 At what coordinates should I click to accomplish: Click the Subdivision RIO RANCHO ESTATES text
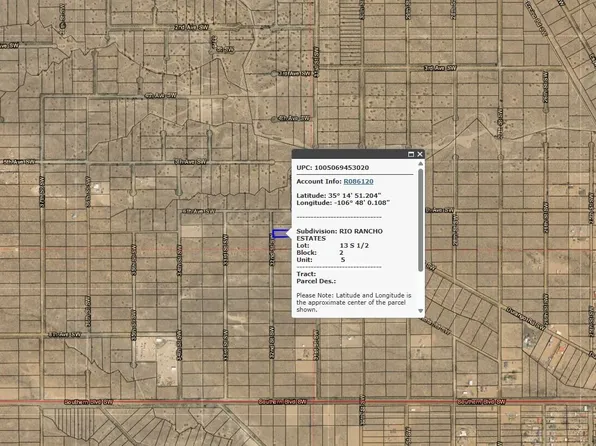(x=339, y=235)
